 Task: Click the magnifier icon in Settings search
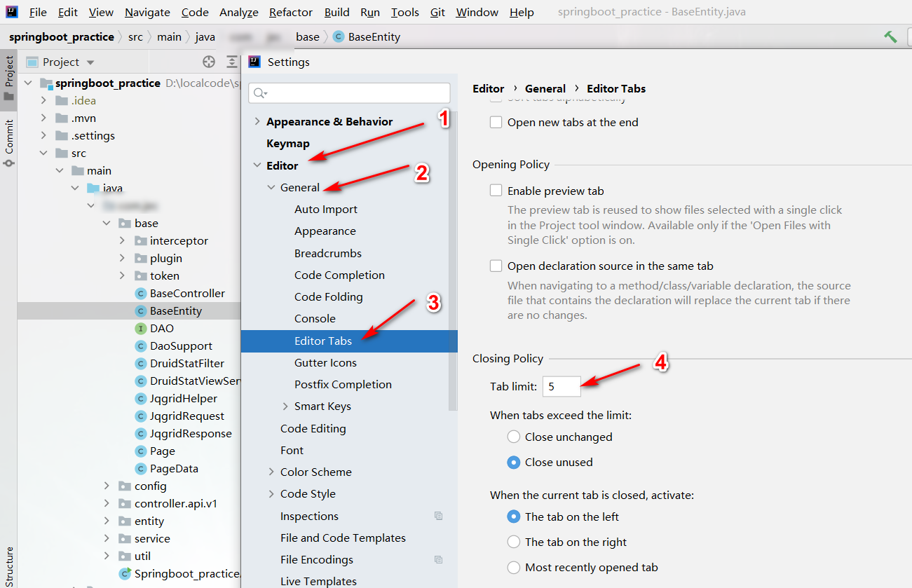pyautogui.click(x=259, y=93)
